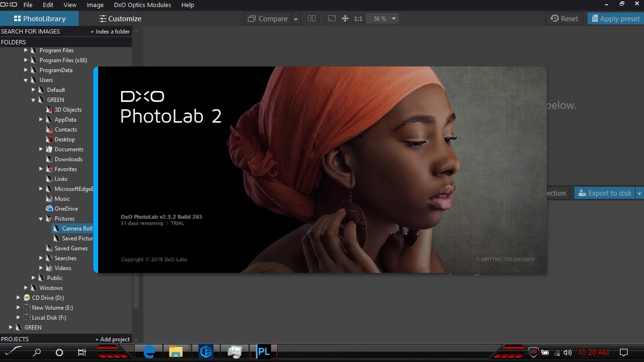Collapse the Pictures folder node

(41, 219)
